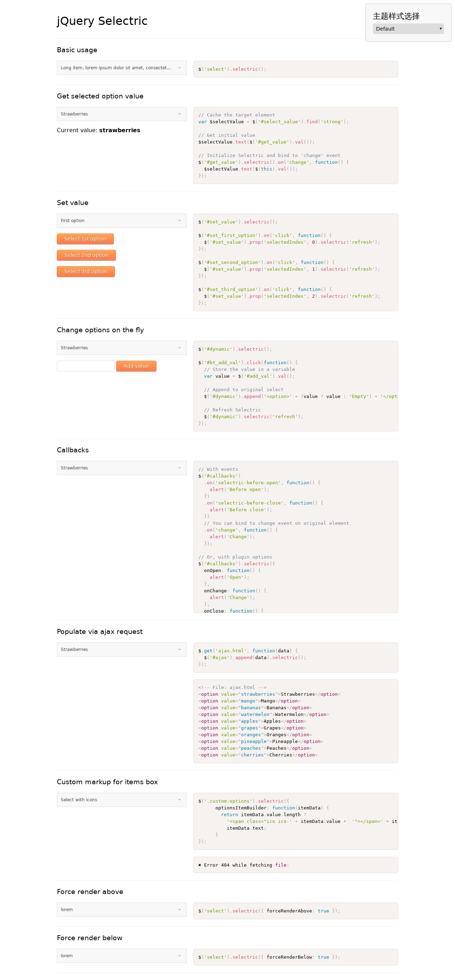Open the Default theme style dropdown

(408, 29)
